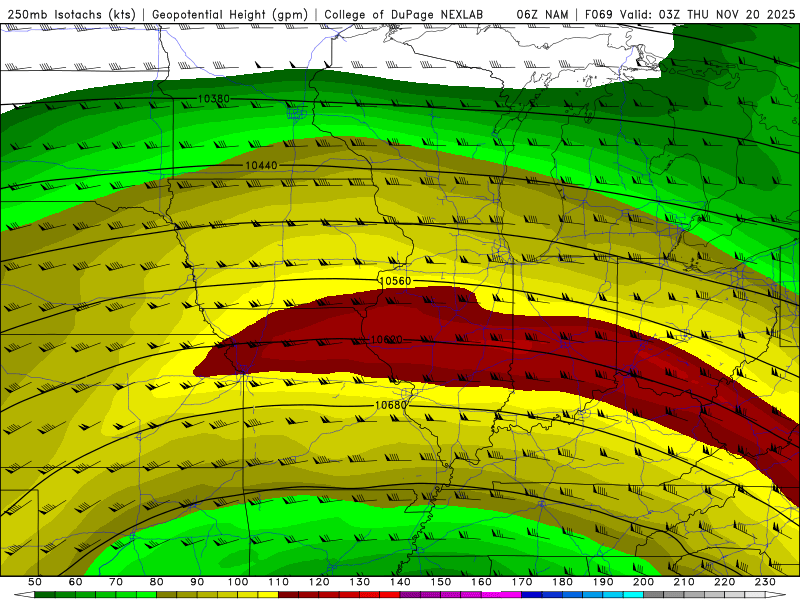Screen dimensions: 800x600
Task: Click the 'F069' forecast hour text
Action: (599, 14)
